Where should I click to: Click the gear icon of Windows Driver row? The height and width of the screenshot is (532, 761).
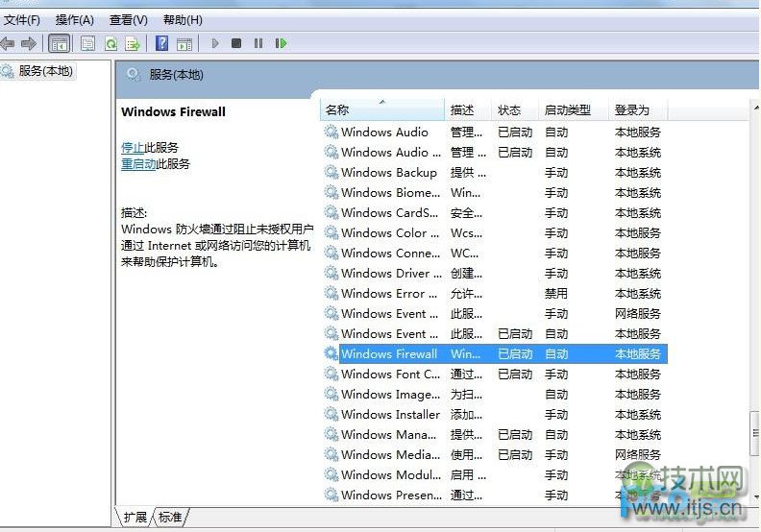331,273
